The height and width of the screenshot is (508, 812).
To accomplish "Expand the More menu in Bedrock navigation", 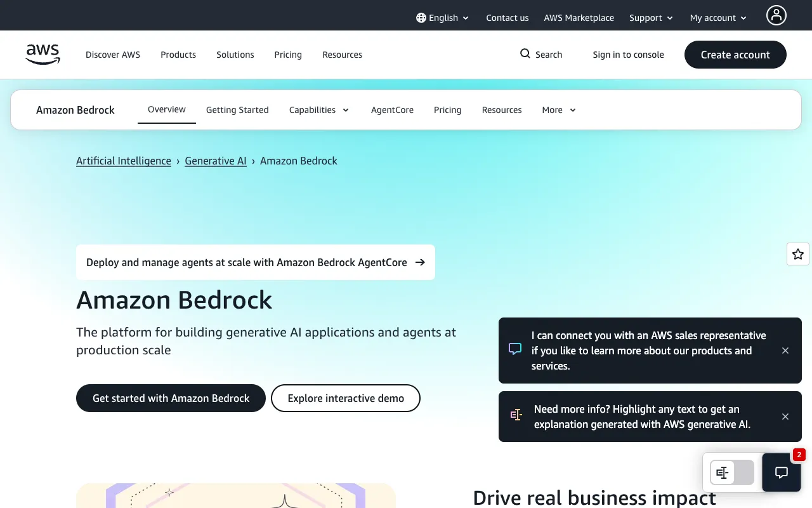I will click(558, 110).
